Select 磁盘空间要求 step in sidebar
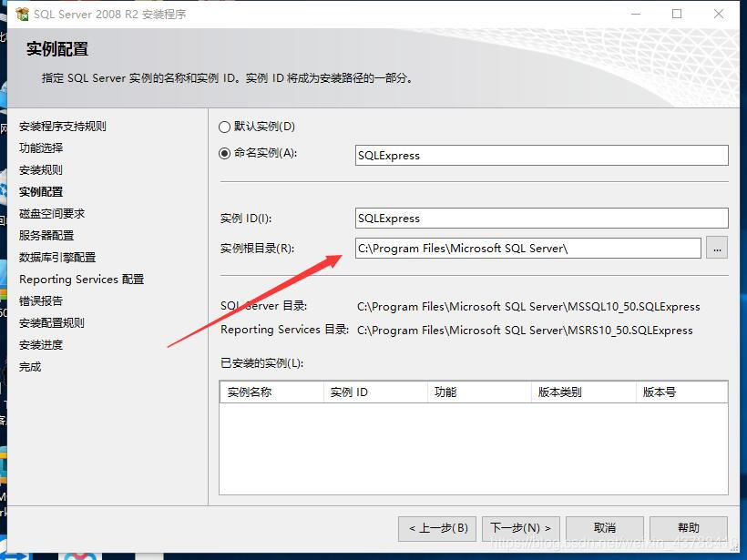747x560 pixels. point(52,214)
